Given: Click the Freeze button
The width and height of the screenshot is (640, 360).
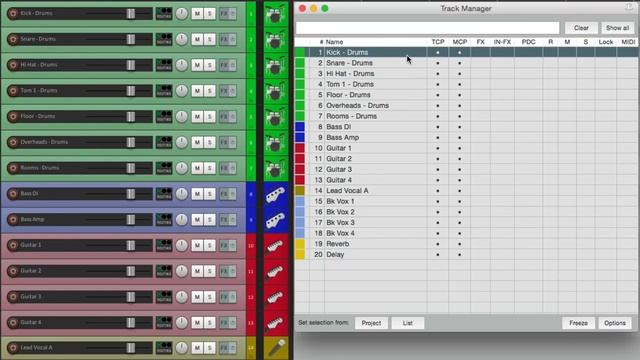Looking at the screenshot, I should click(578, 323).
